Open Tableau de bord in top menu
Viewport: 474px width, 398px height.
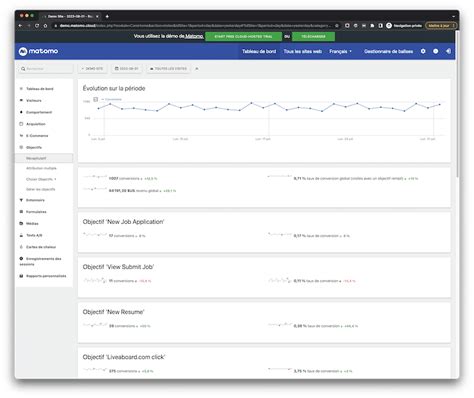[x=259, y=51]
